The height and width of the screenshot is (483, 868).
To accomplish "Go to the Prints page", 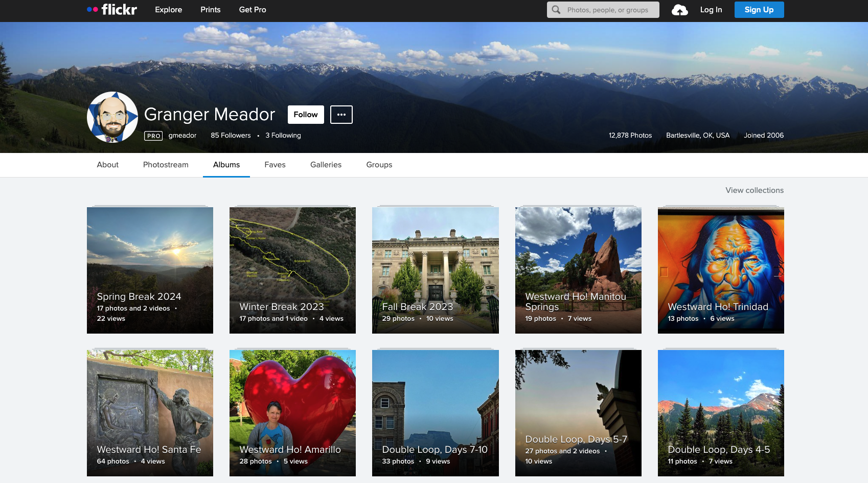I will point(210,10).
